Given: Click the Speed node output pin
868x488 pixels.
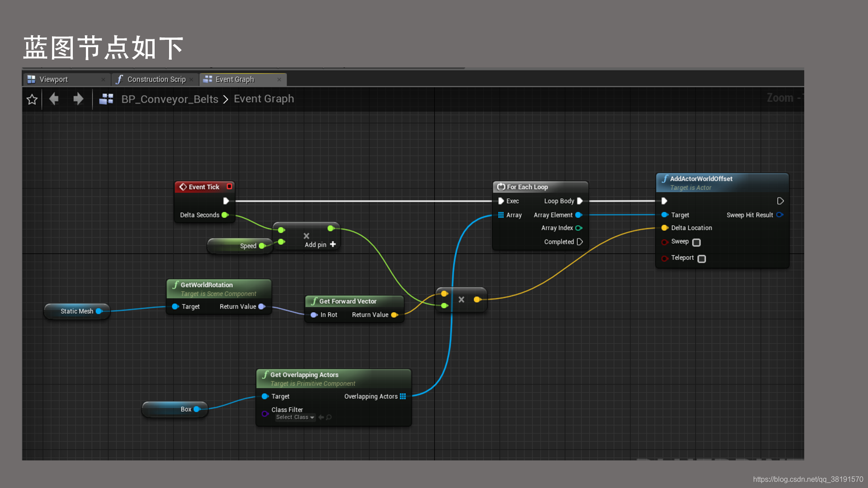Looking at the screenshot, I should point(262,246).
